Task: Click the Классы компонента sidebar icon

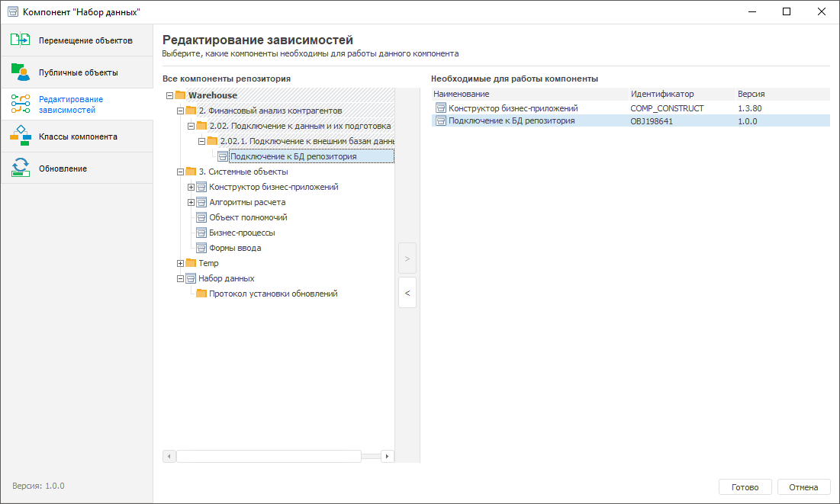Action: (x=21, y=136)
